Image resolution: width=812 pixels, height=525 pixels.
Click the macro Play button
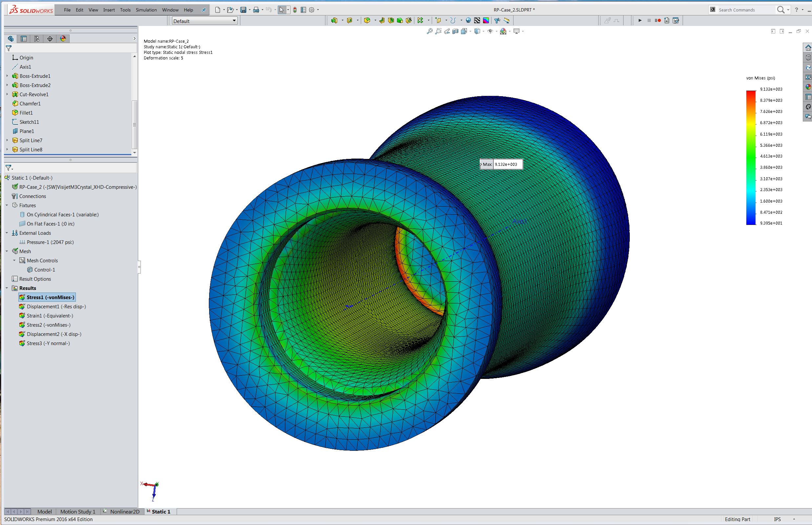[640, 20]
